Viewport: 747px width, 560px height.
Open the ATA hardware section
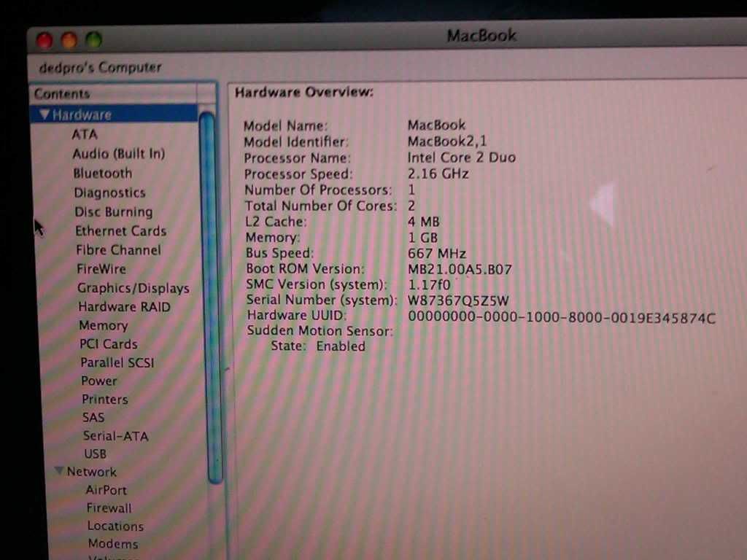coord(85,134)
